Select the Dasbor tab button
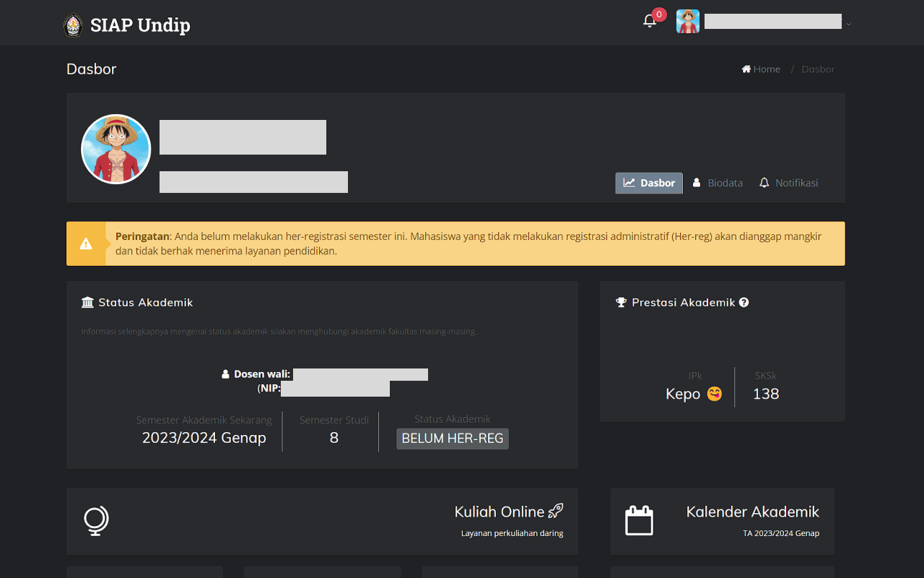 (x=648, y=183)
